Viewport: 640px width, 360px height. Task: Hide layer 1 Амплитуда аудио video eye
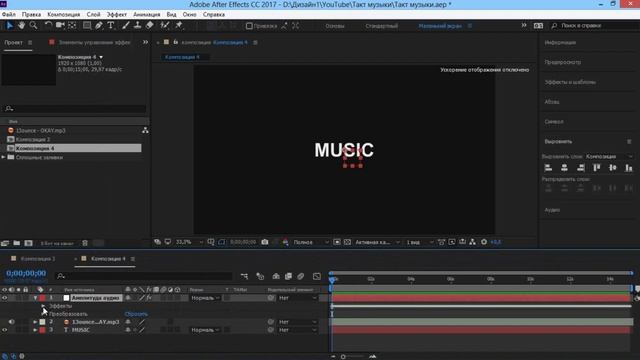click(4, 298)
